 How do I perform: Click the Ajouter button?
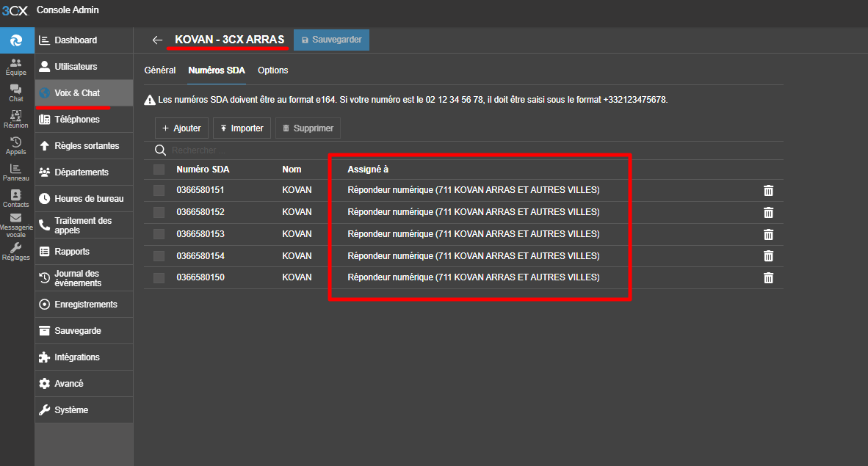181,128
